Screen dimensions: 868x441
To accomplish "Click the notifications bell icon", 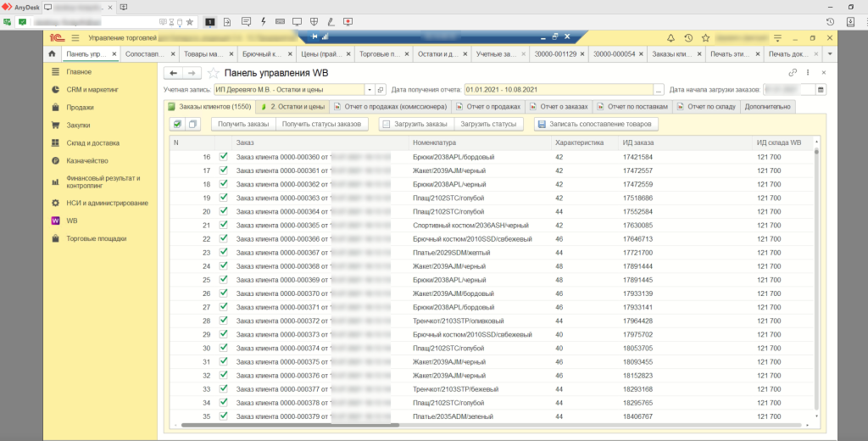I will pyautogui.click(x=670, y=38).
